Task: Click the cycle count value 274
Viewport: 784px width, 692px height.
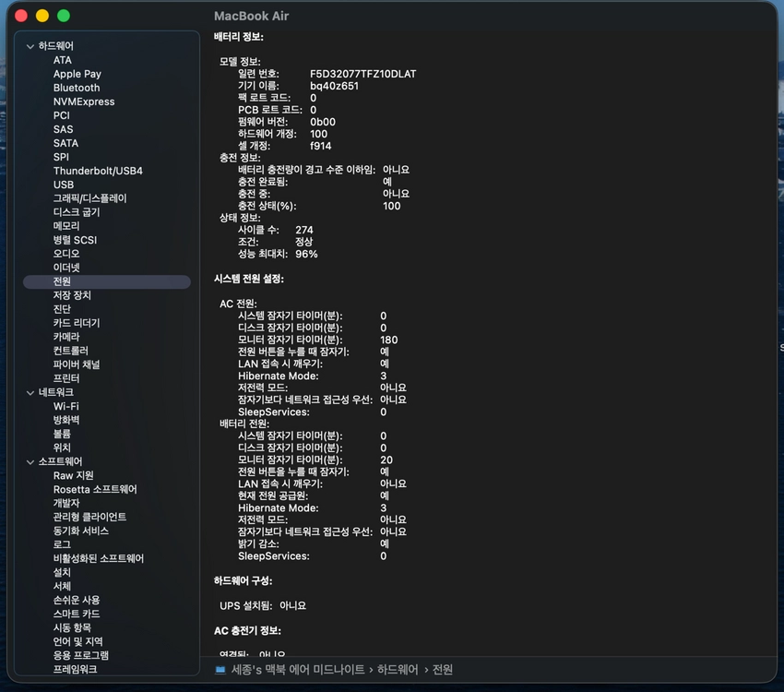Action: (x=304, y=230)
